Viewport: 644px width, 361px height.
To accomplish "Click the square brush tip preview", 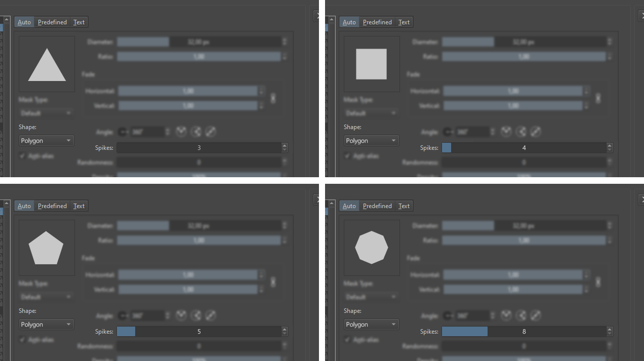I will pyautogui.click(x=372, y=64).
